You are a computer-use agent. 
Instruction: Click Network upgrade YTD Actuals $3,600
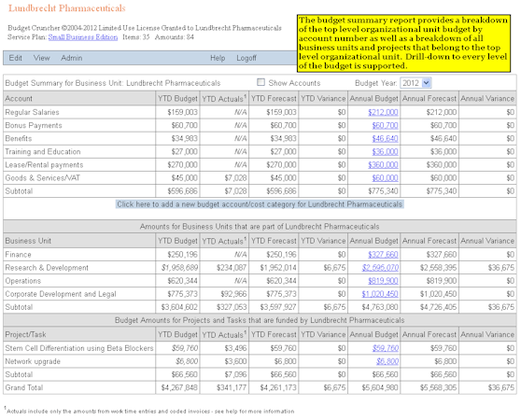point(235,361)
